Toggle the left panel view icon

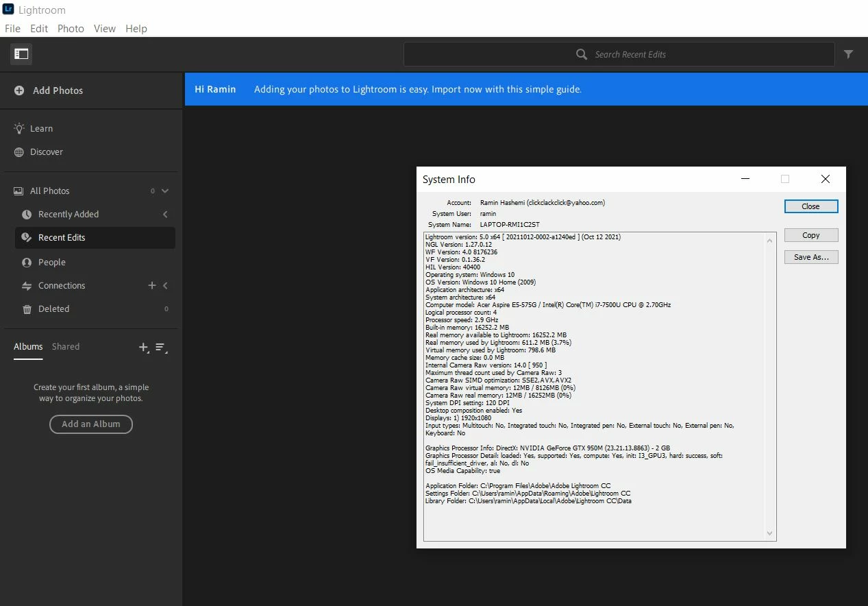click(x=21, y=54)
